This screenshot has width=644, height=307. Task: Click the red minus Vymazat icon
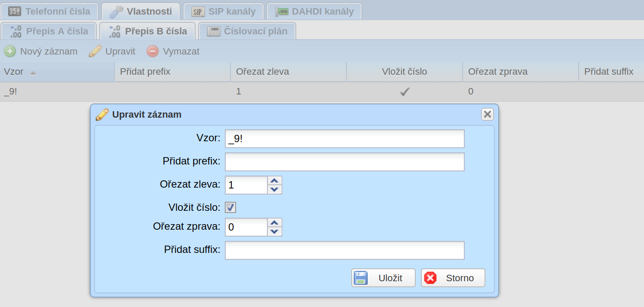point(153,52)
